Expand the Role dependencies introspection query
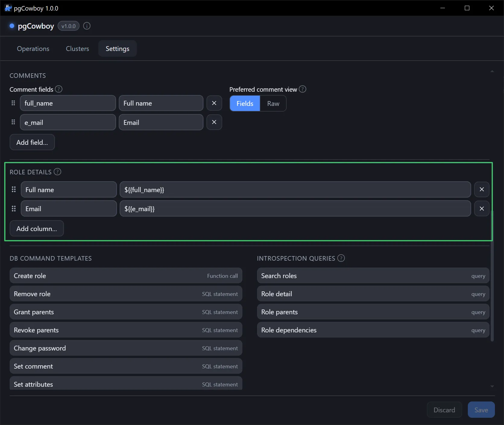The image size is (504, 425). point(373,330)
